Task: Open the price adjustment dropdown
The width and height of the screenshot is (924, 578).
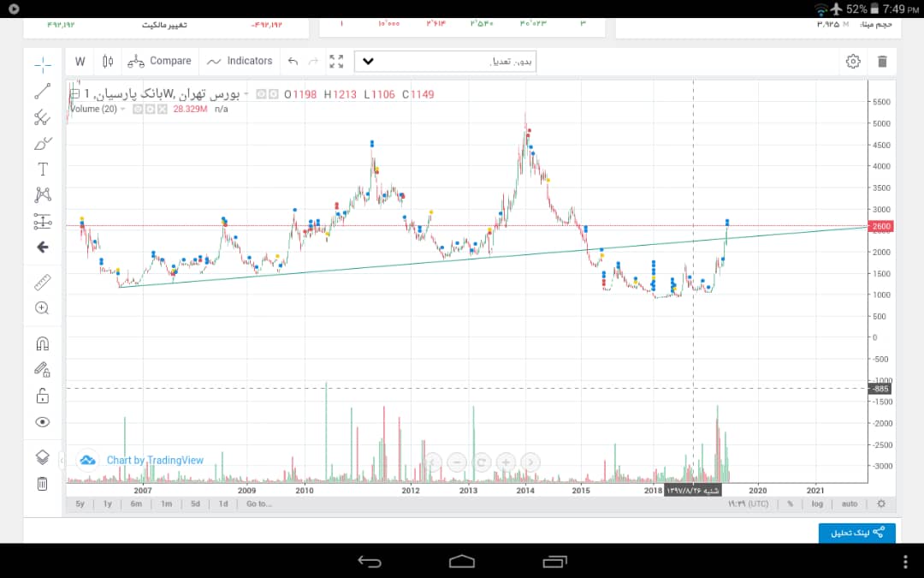Action: (x=445, y=62)
